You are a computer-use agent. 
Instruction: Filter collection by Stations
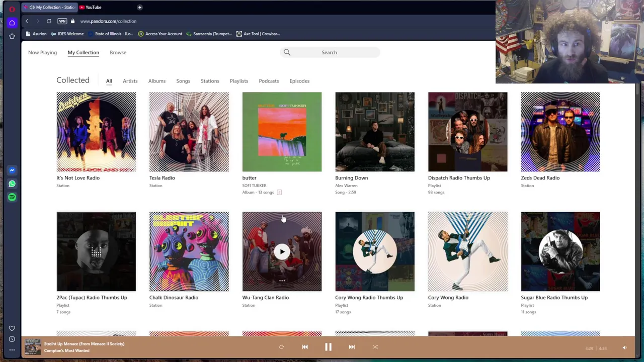pos(210,81)
